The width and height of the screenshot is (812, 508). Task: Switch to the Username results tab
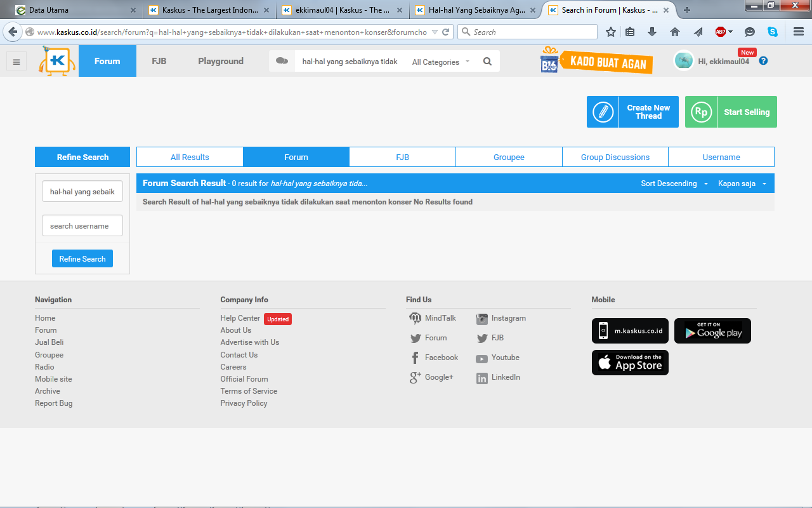point(721,157)
